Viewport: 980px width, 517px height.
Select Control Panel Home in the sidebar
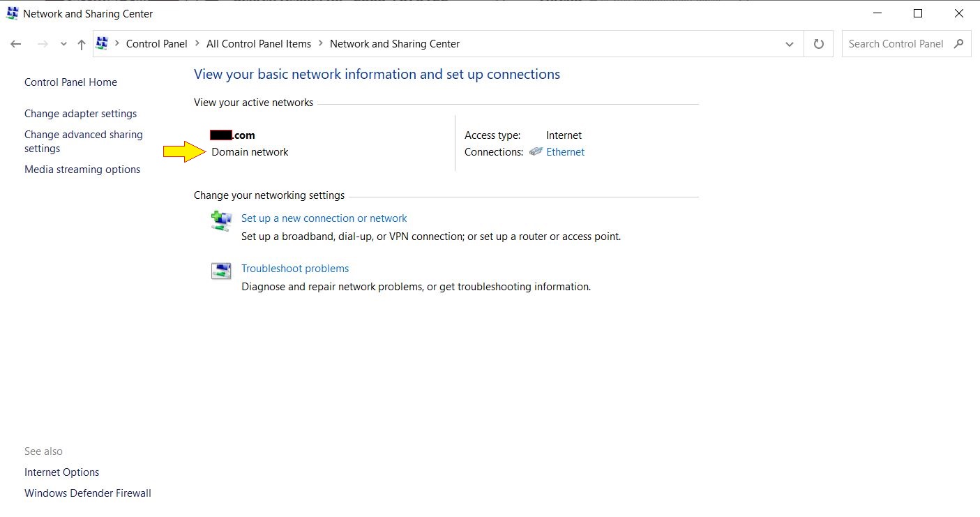pyautogui.click(x=70, y=82)
